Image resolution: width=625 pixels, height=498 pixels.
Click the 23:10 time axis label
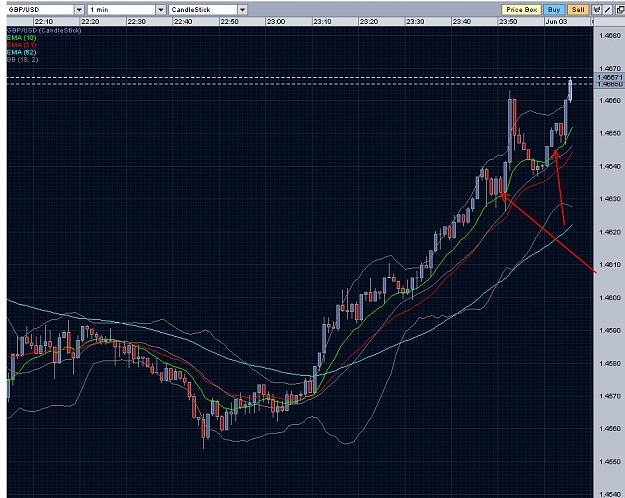pos(322,22)
